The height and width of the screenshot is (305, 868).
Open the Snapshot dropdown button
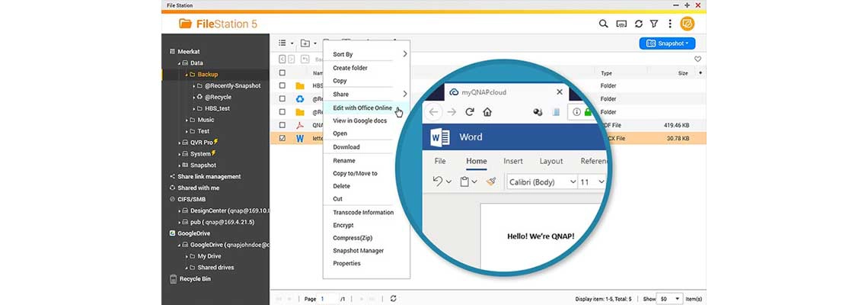[667, 43]
